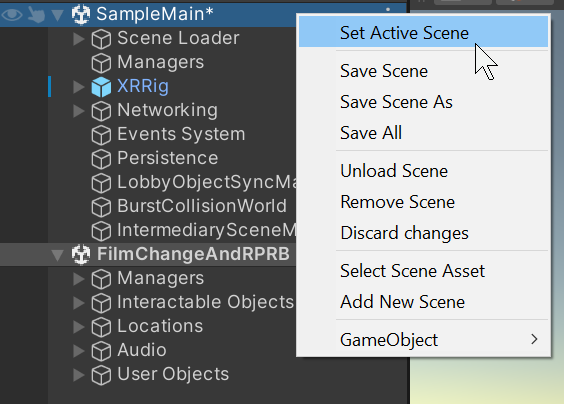Click the Events System cube icon

101,135
